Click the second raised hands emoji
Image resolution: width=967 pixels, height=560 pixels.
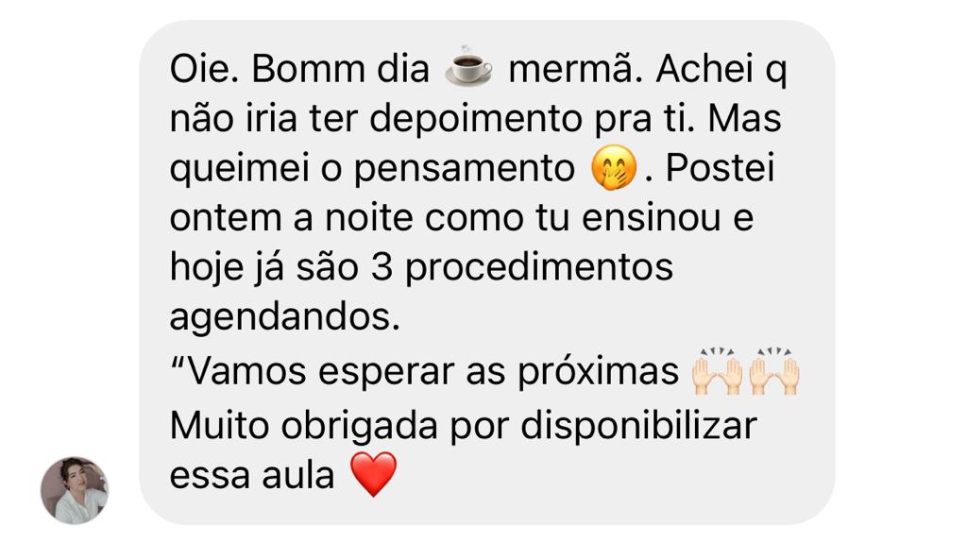click(x=774, y=371)
